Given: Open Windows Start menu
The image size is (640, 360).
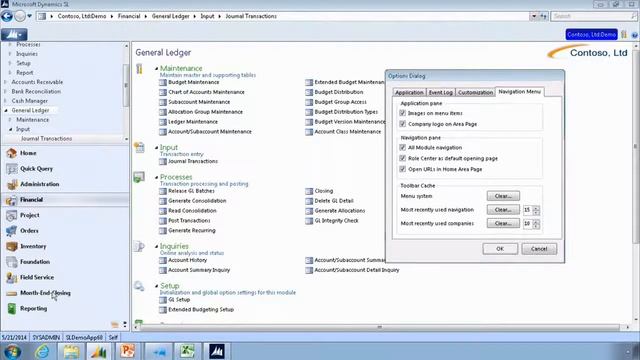Looking at the screenshot, I should pyautogui.click(x=12, y=352).
